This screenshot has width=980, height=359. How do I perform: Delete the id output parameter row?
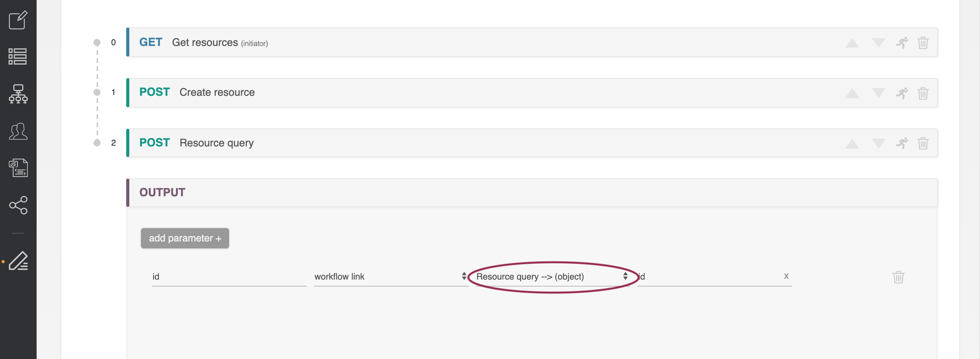[x=898, y=277]
